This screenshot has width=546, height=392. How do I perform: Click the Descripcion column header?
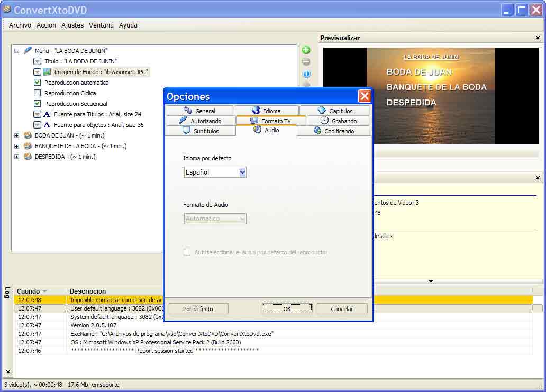tap(88, 291)
